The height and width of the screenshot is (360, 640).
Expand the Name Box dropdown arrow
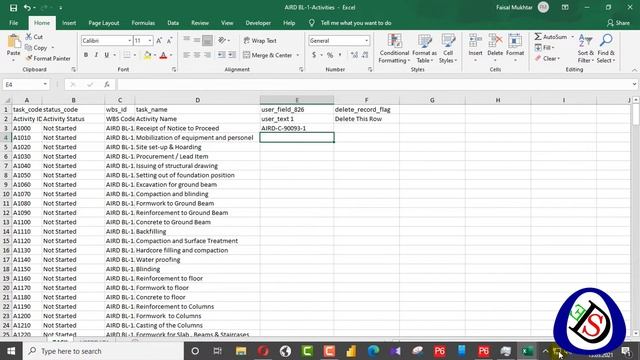tap(45, 84)
